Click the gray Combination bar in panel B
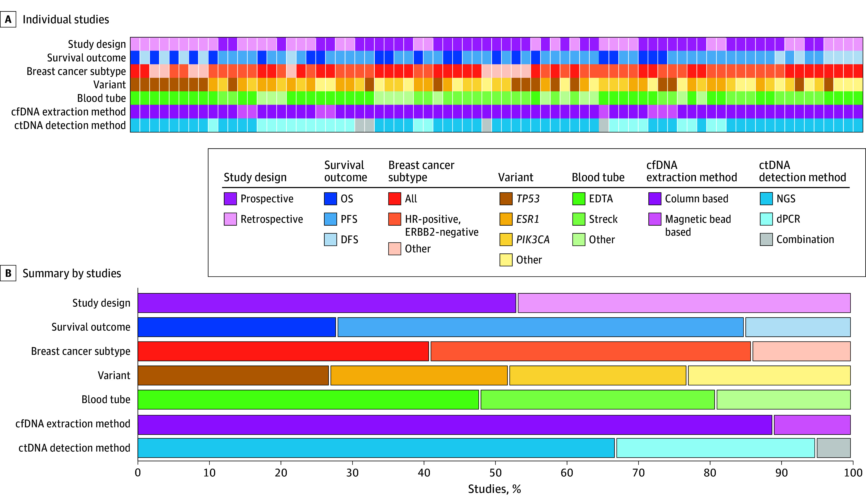Viewport: 866px width, 504px height. pos(834,448)
